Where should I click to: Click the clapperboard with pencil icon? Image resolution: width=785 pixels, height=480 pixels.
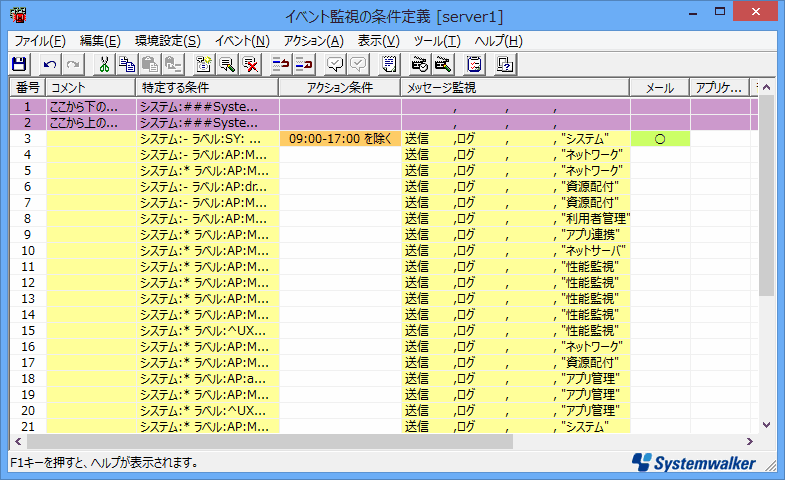(443, 64)
